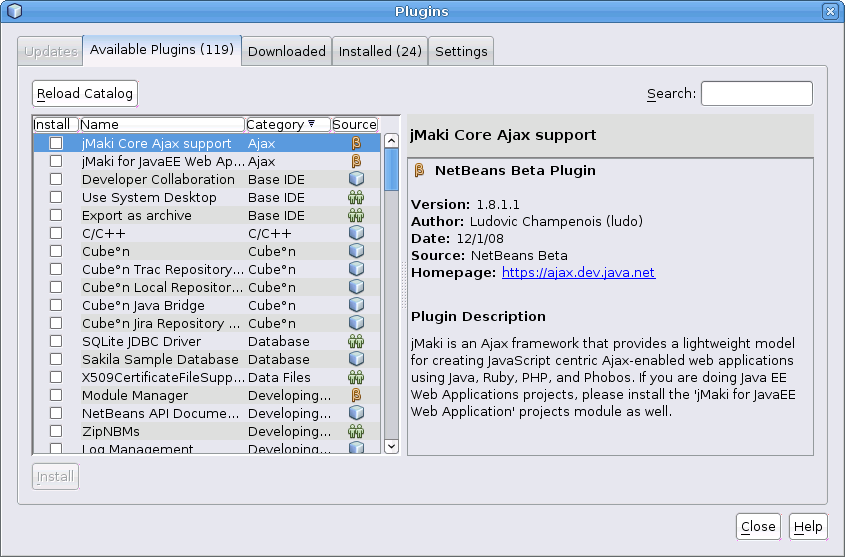Click the Database category cell for SQLite JDBC Driver

279,342
